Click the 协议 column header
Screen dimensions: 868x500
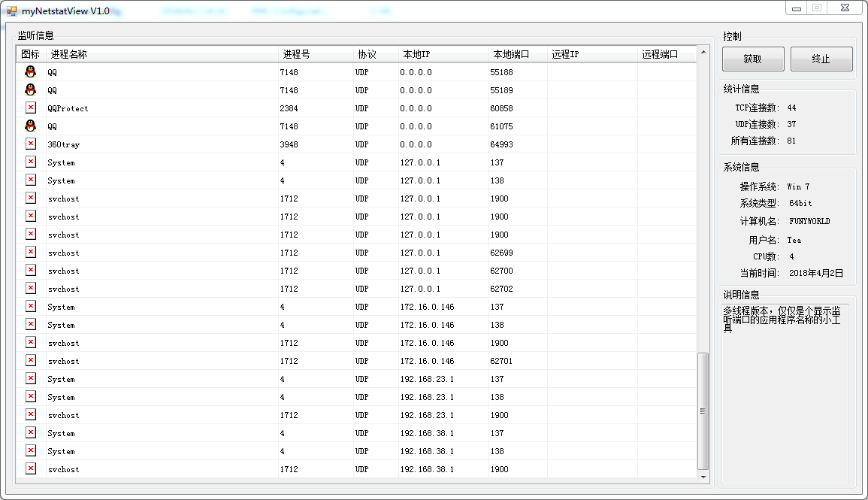tap(377, 54)
